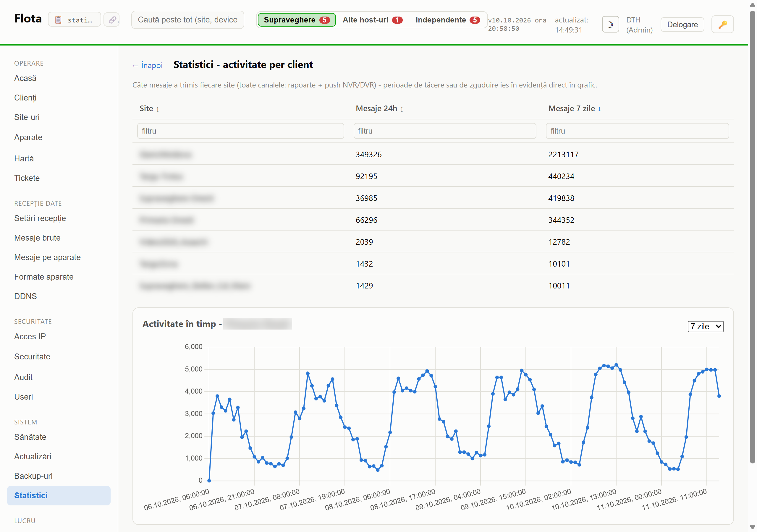757x532 pixels.
Task: Sort by the Mesaje 24h column
Action: (x=379, y=108)
